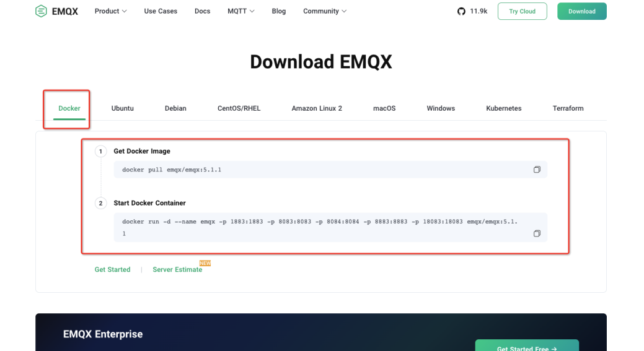Select the CentOS/RHEL tab

click(x=239, y=108)
